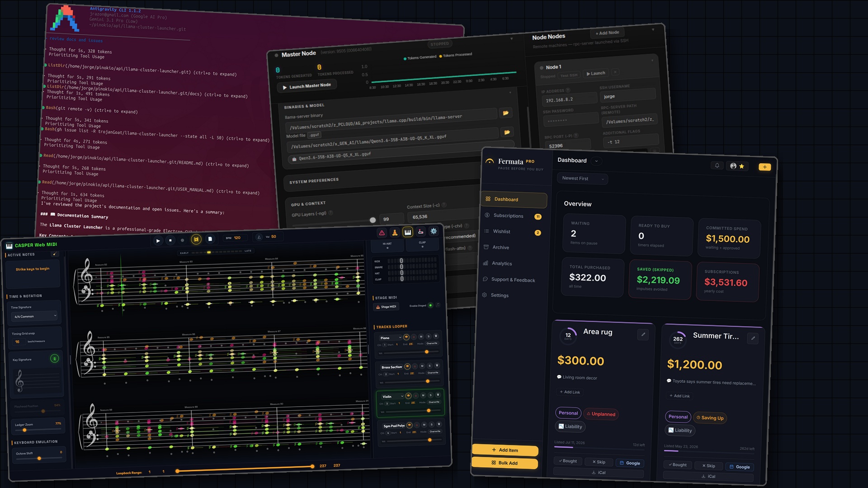
Task: Open the Newest First sort dropdown
Action: pos(583,178)
